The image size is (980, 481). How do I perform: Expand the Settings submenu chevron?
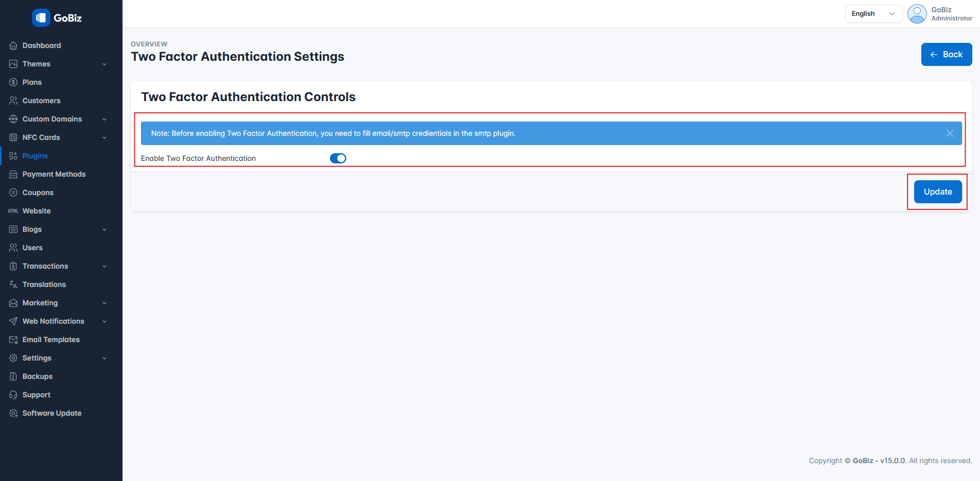point(104,358)
